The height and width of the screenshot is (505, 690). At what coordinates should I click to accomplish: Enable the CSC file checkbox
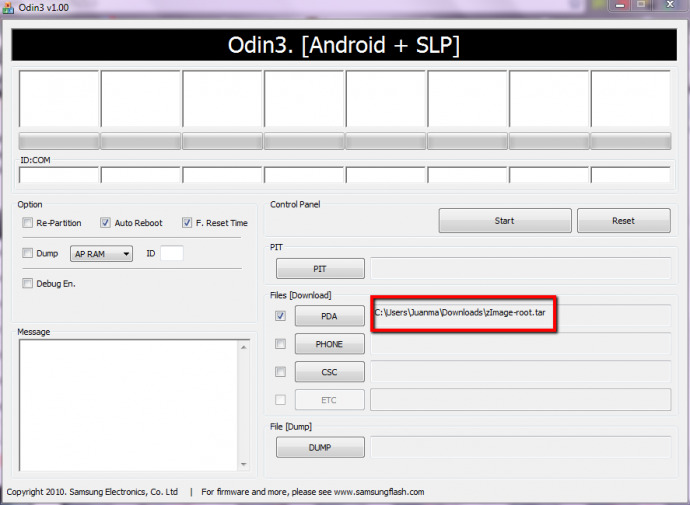point(281,372)
